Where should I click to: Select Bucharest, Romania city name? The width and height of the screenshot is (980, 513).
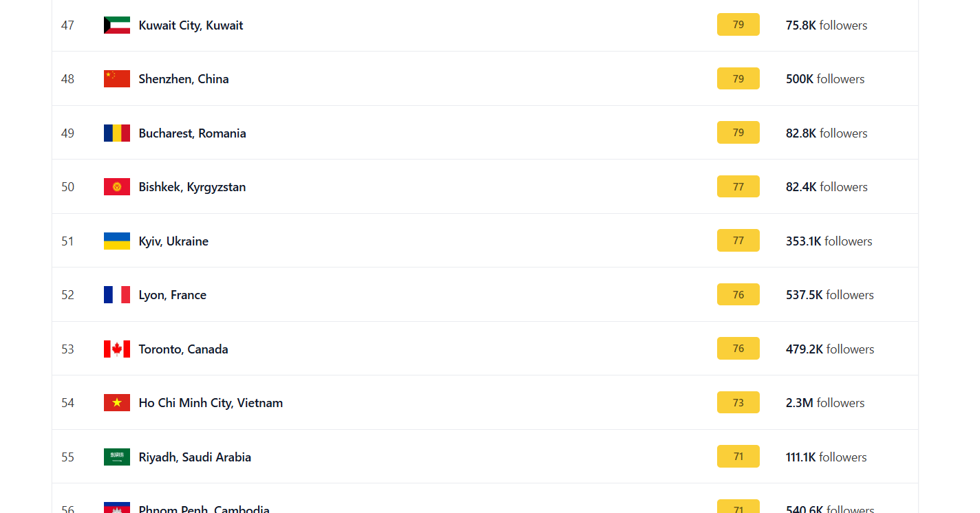[x=192, y=133]
